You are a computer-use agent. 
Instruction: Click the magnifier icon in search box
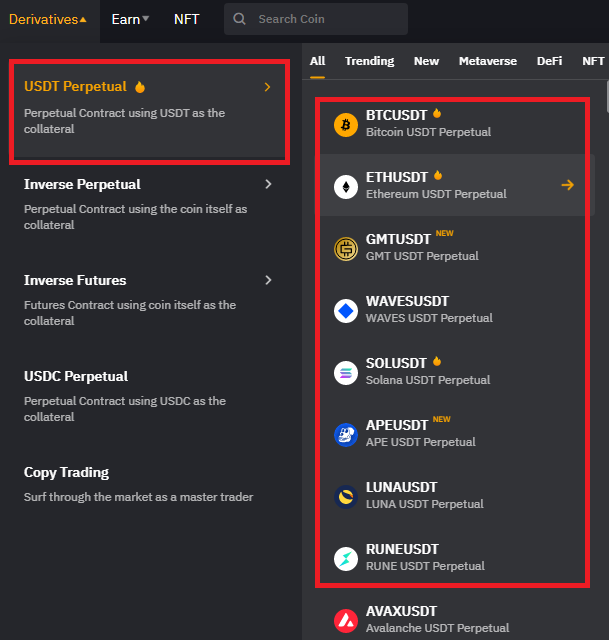(x=239, y=19)
